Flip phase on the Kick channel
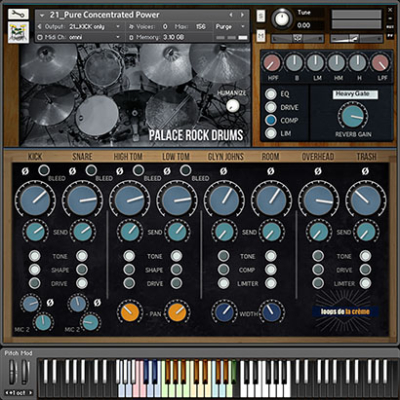This screenshot has height=400, width=400. [x=25, y=171]
